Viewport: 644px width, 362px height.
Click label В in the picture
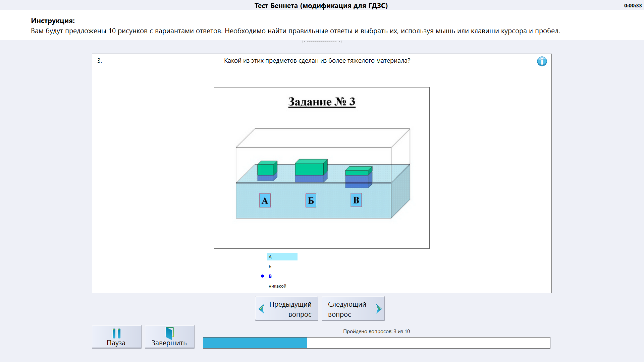356,200
